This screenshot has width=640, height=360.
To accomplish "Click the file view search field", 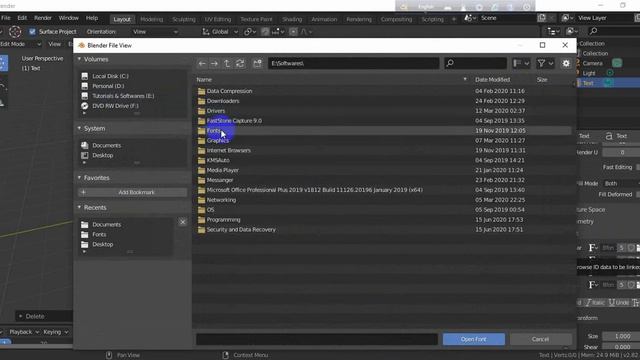I will point(476,63).
